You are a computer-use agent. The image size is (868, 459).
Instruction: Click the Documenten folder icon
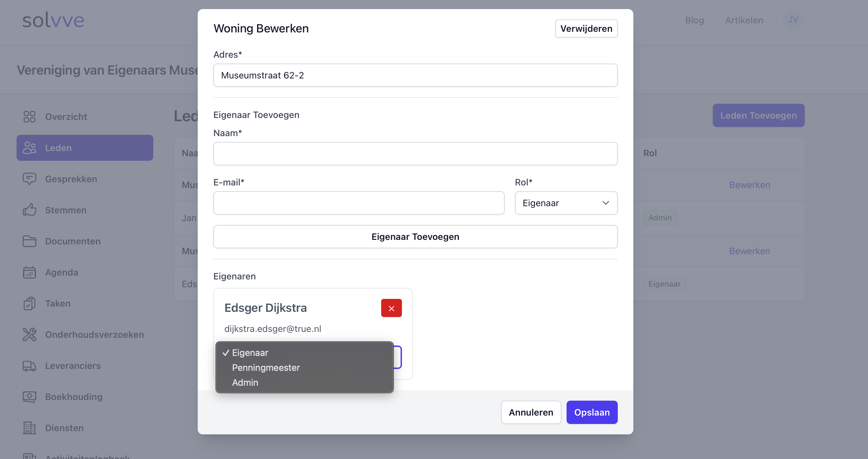29,241
